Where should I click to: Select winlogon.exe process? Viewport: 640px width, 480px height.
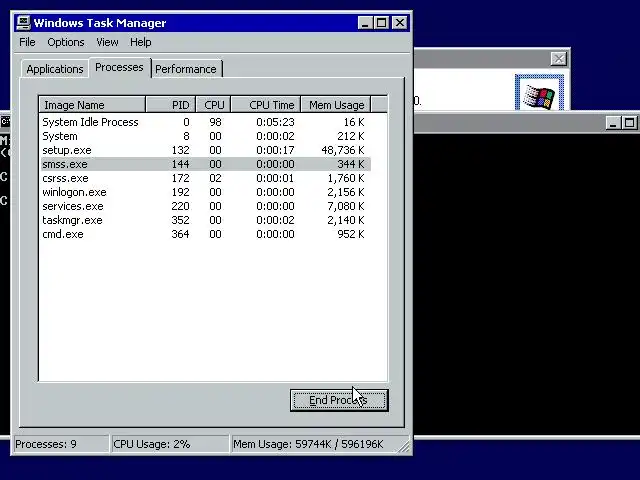(206, 192)
